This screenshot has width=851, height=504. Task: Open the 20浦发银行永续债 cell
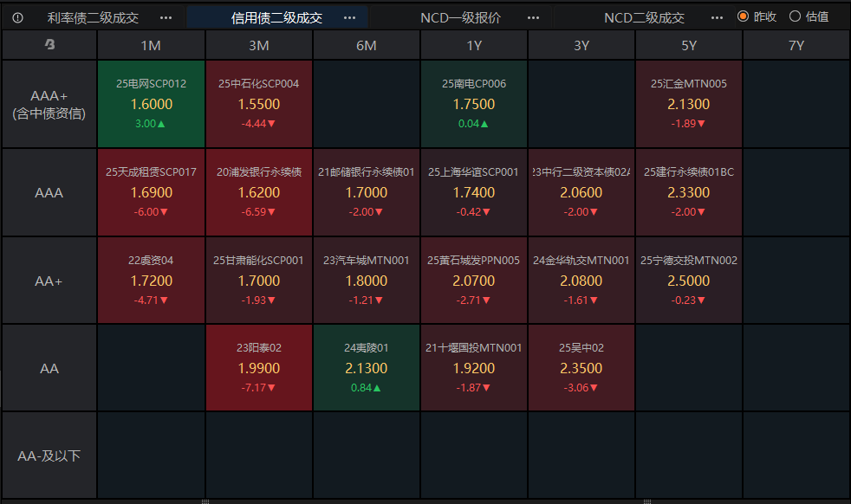tap(259, 192)
